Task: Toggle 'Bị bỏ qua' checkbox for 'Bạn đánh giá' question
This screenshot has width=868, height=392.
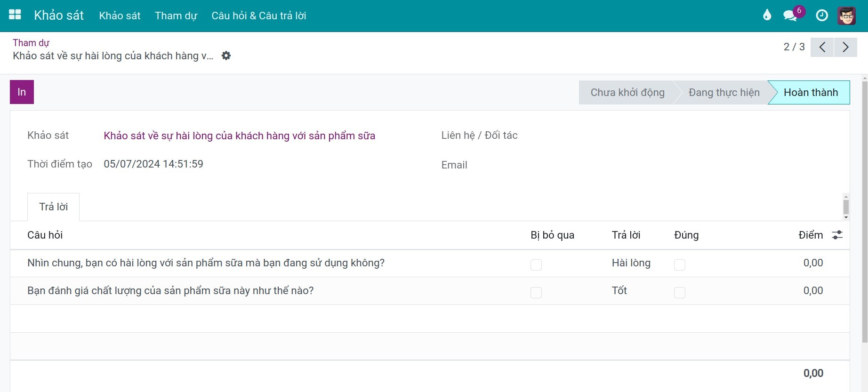Action: 536,293
